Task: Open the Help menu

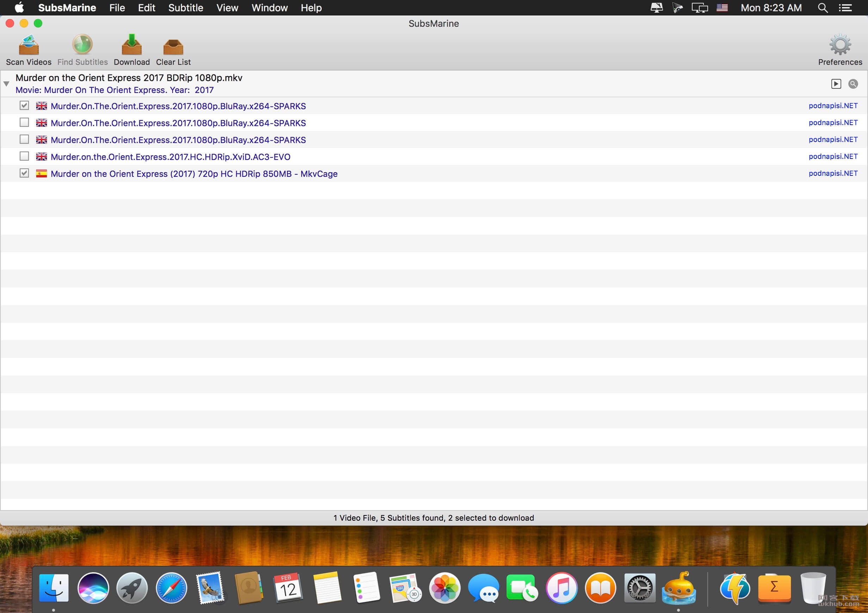Action: (x=311, y=7)
